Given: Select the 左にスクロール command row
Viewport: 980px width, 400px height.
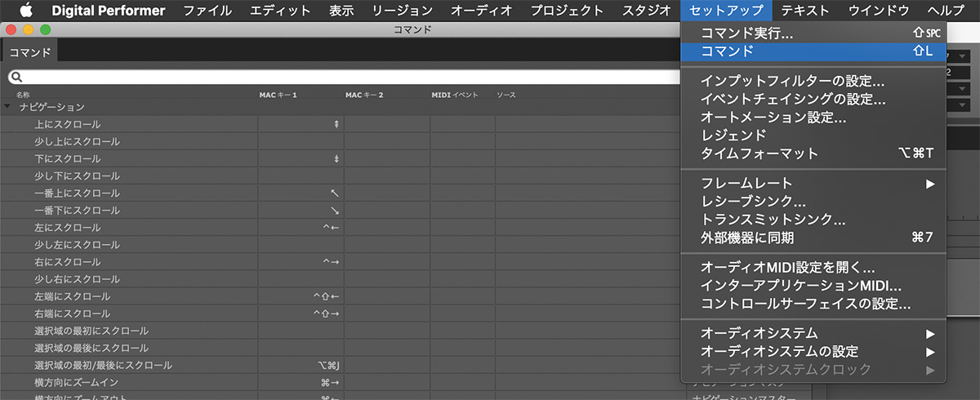Looking at the screenshot, I should tap(340, 227).
